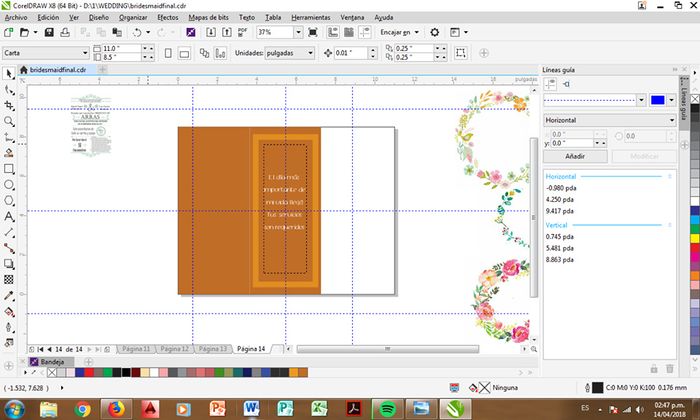Screen dimensions: 700x420
Task: Select the Crop tool
Action: [x=9, y=105]
